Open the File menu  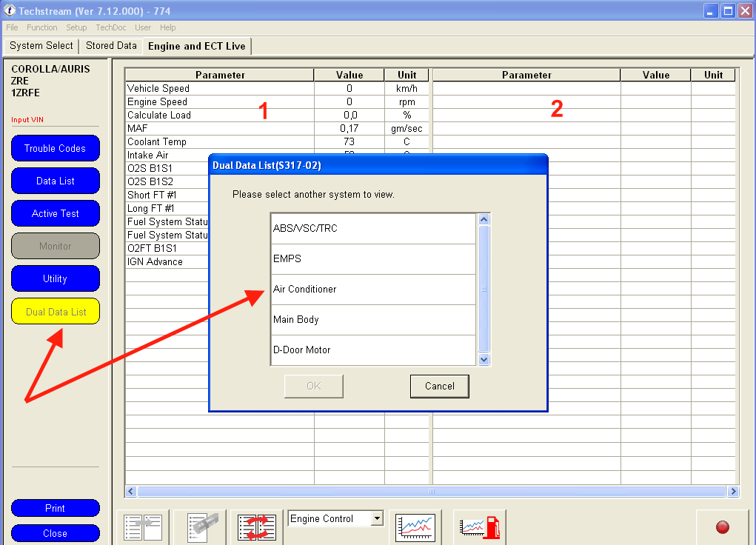[x=12, y=27]
